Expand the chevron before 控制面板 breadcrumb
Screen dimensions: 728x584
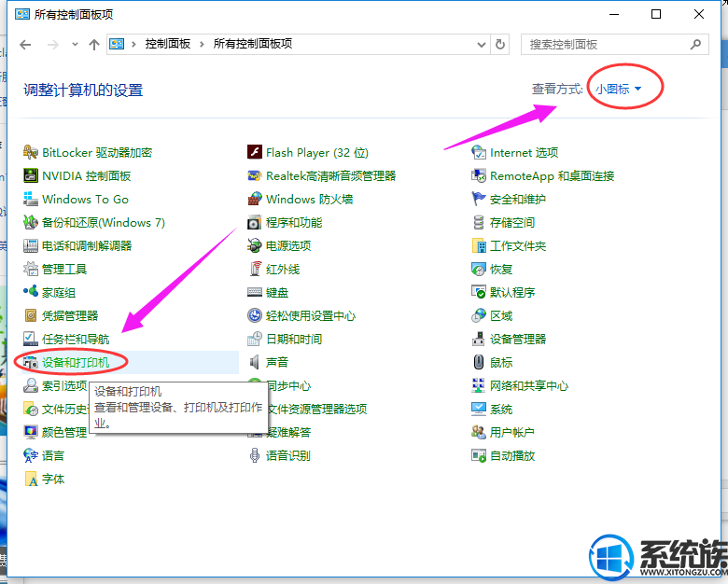pyautogui.click(x=133, y=44)
